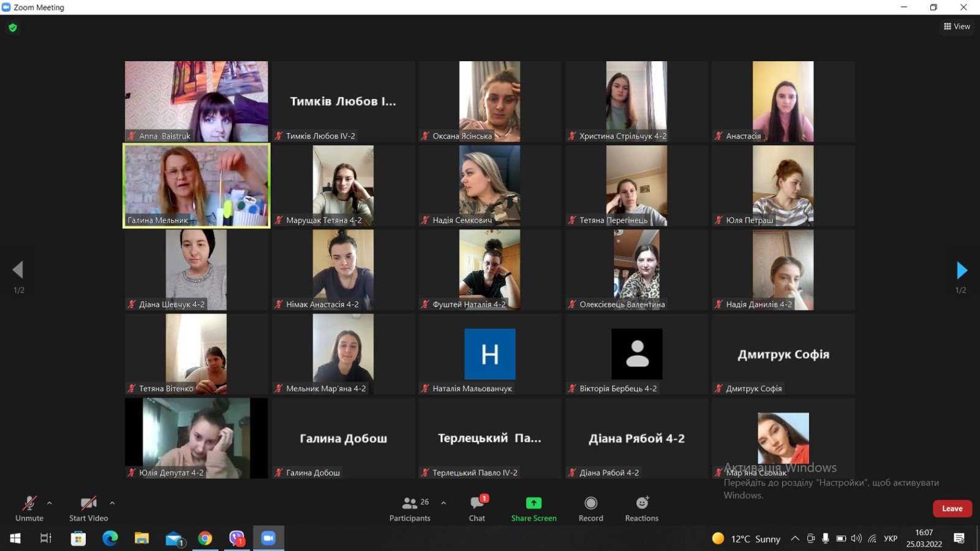Open Google Chrome from the taskbar
This screenshot has width=980, height=551.
[205, 538]
